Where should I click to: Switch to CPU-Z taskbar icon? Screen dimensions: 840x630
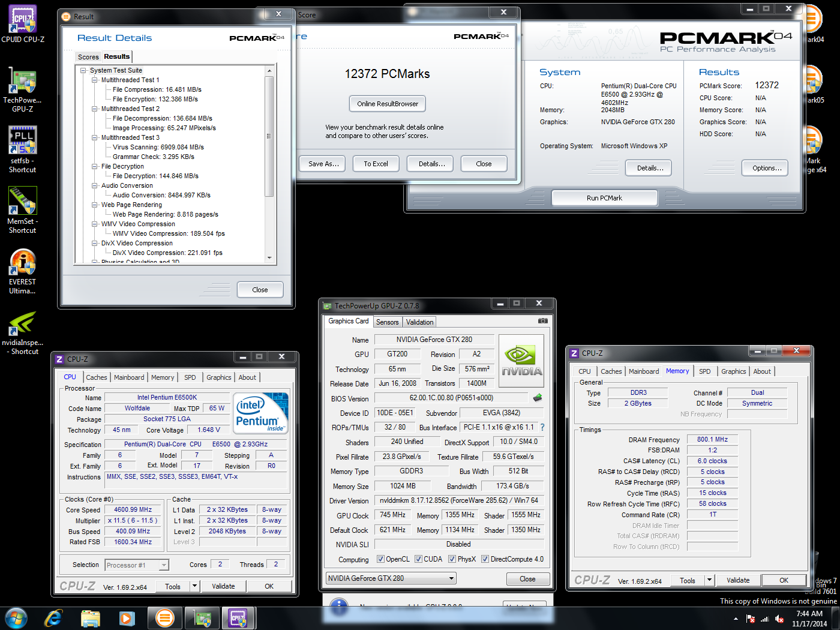[x=238, y=618]
